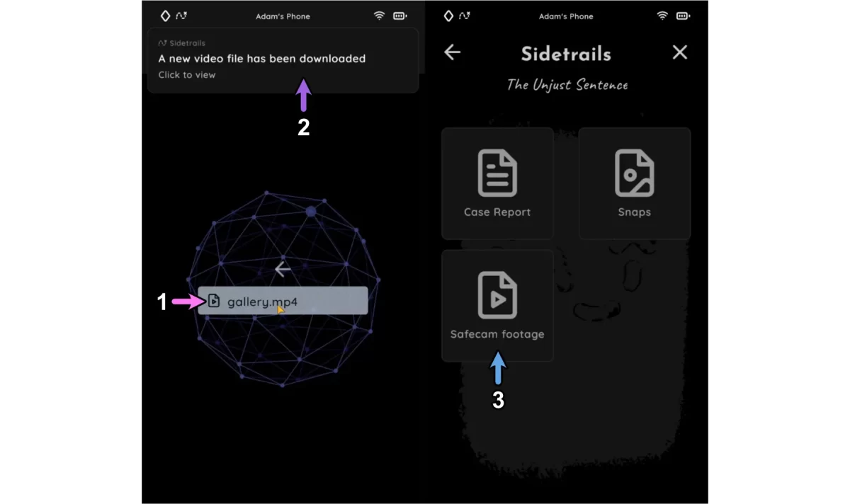Open the gallery.mp4 file entry
850x504 pixels.
(283, 301)
